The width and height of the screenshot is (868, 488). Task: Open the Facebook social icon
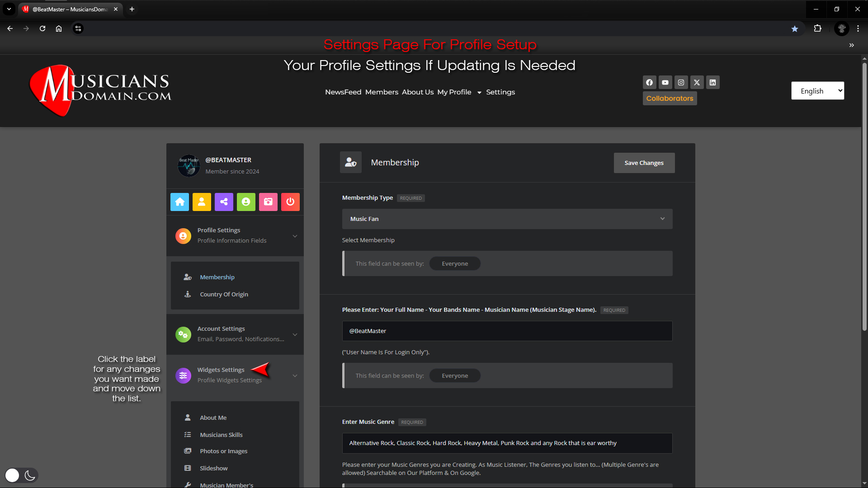coord(649,82)
